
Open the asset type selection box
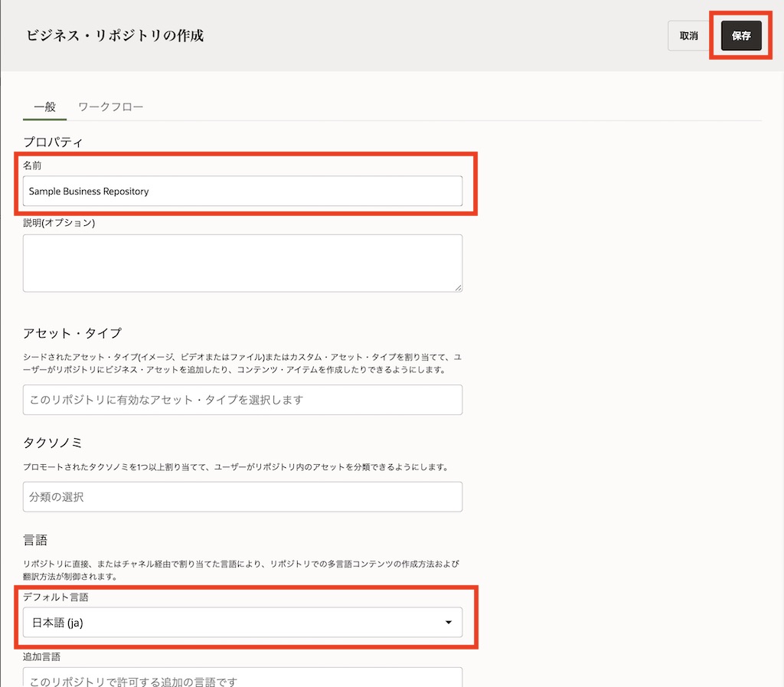pyautogui.click(x=242, y=400)
